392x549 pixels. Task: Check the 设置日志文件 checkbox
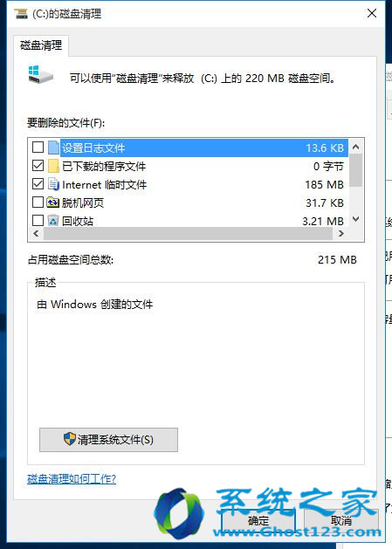coord(38,147)
